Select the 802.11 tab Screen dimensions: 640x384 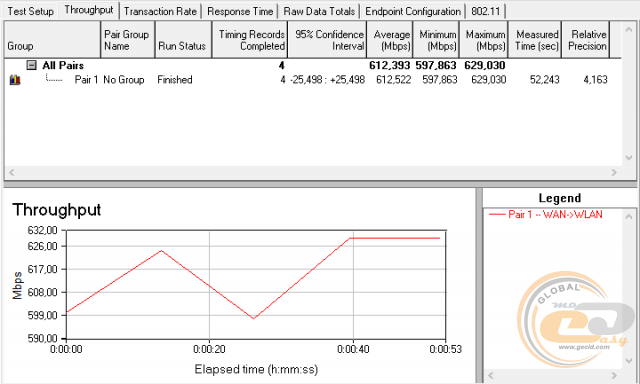pyautogui.click(x=486, y=11)
